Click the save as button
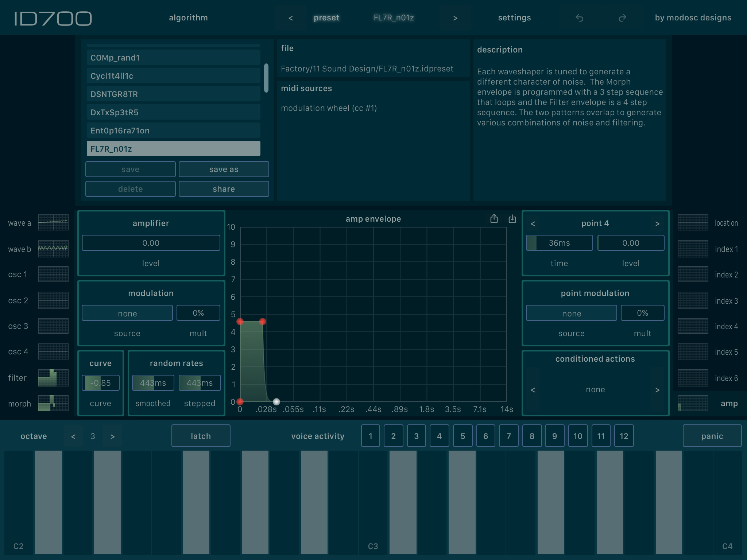 point(224,169)
